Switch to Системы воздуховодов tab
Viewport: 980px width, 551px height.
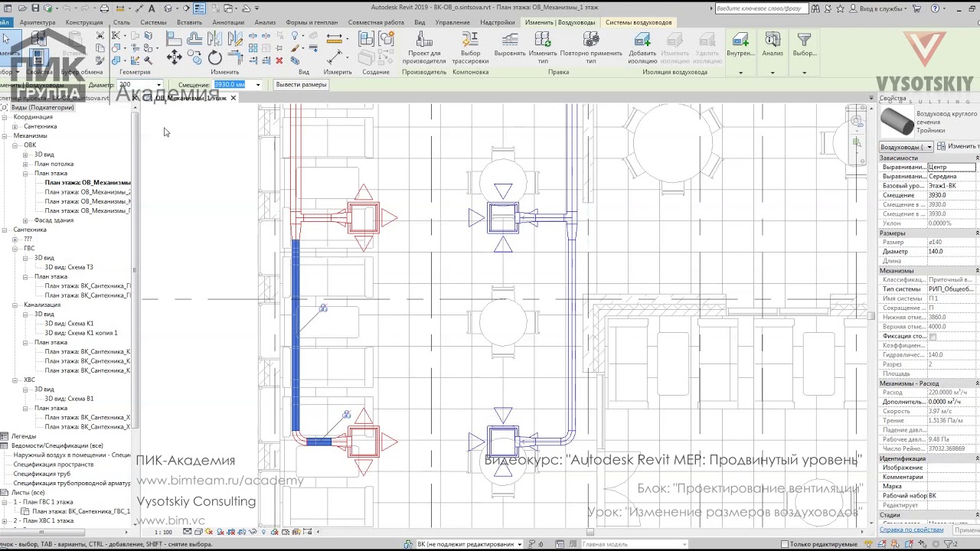tap(639, 22)
